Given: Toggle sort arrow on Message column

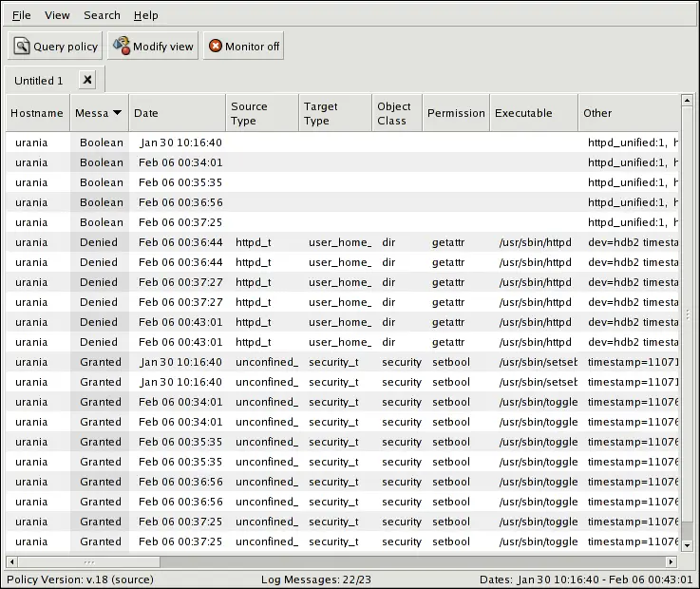Looking at the screenshot, I should click(117, 113).
